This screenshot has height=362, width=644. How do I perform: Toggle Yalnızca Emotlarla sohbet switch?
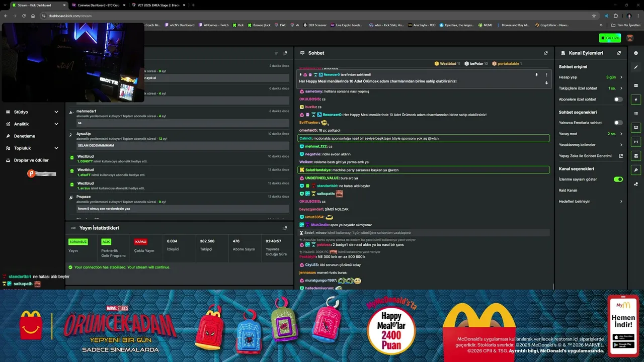click(x=618, y=123)
